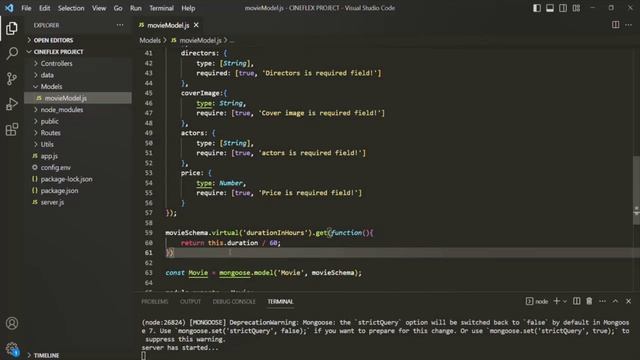Kill the terminal with trash icon
The width and height of the screenshot is (640, 360).
point(589,301)
